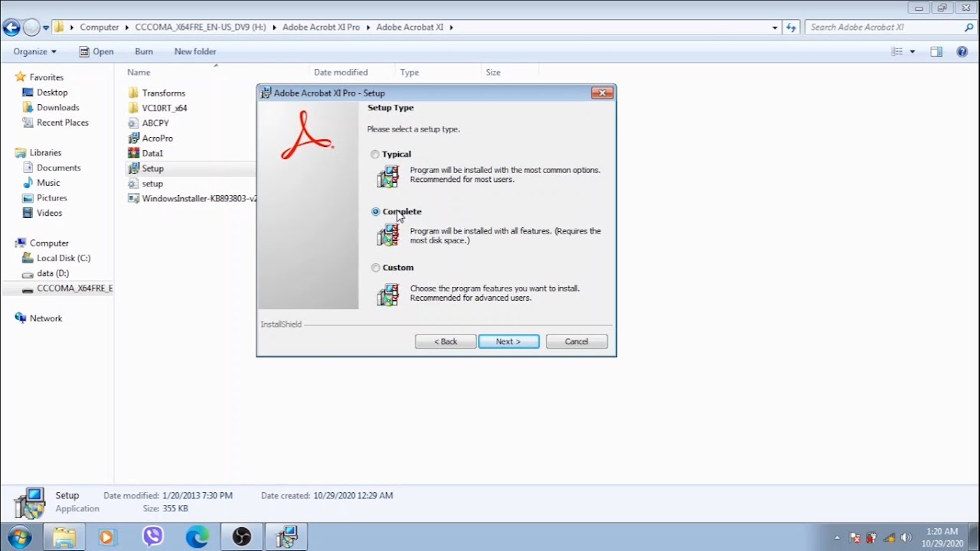Screen dimensions: 980x551
Task: Select the ABCPY file
Action: click(148, 123)
